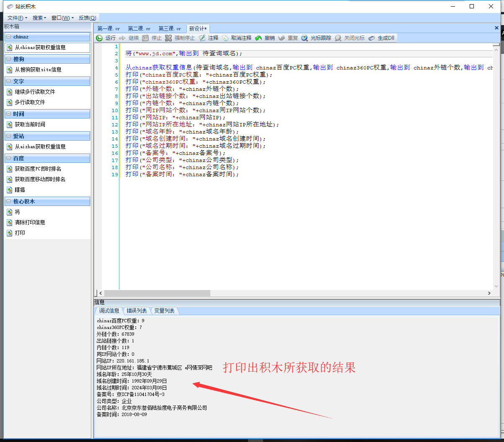Switch to the 第二课.cr tab

coord(139,28)
